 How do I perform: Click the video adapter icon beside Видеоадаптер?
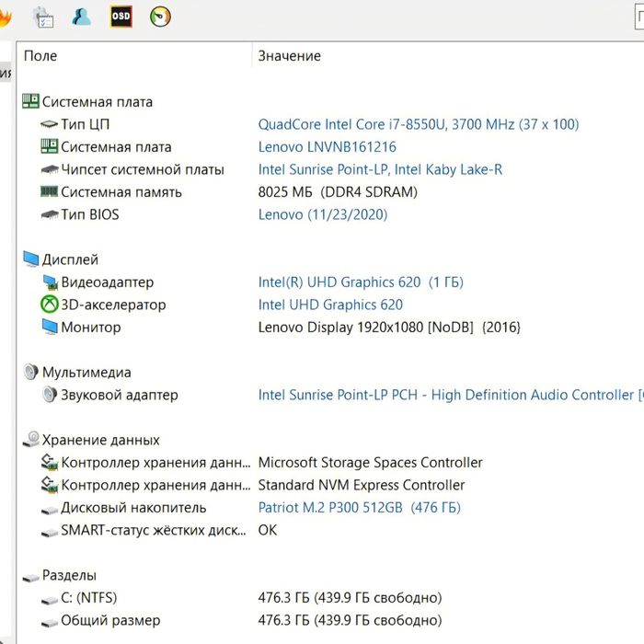50,282
